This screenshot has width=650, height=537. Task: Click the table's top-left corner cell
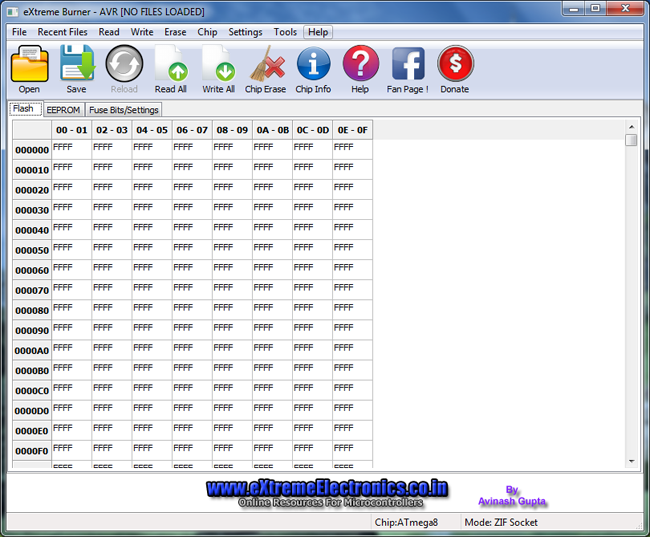click(x=32, y=130)
